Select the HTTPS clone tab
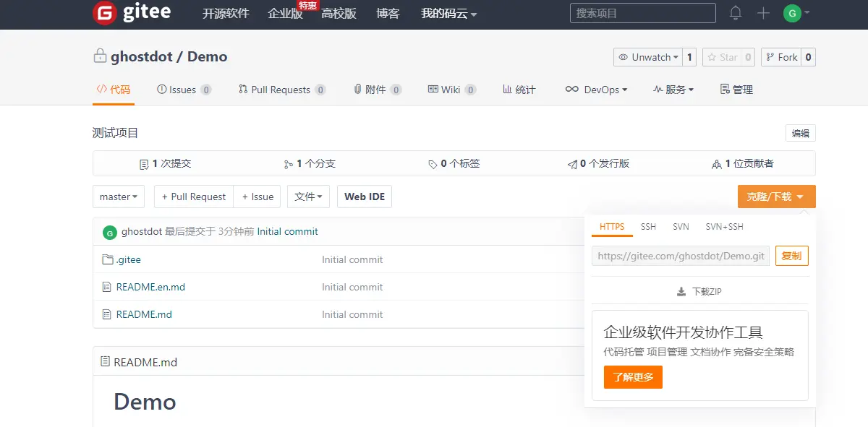Viewport: 868px width, 427px height. 612,227
